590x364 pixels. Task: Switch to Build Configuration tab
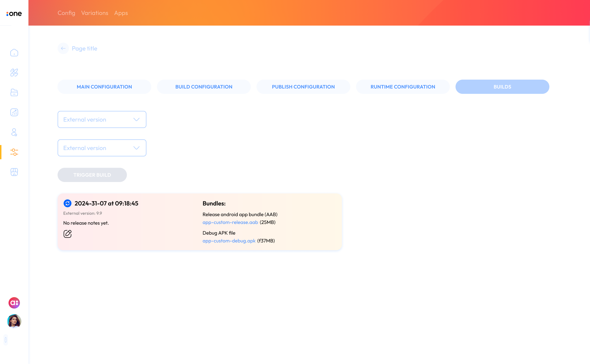[204, 87]
